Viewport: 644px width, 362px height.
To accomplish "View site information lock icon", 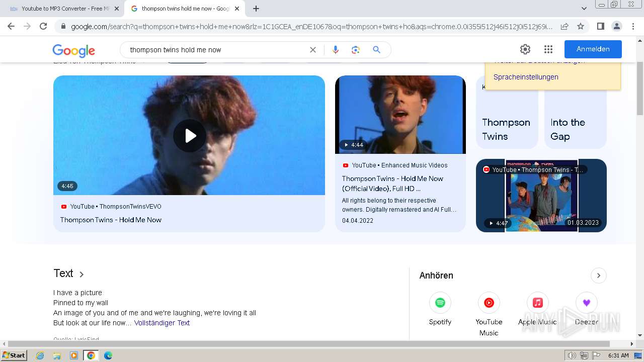I will [x=63, y=26].
